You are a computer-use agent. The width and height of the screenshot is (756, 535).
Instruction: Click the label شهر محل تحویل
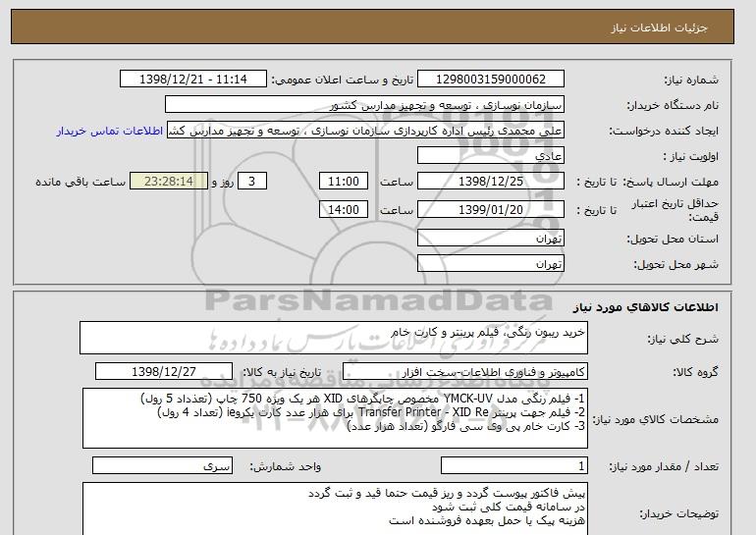point(675,264)
